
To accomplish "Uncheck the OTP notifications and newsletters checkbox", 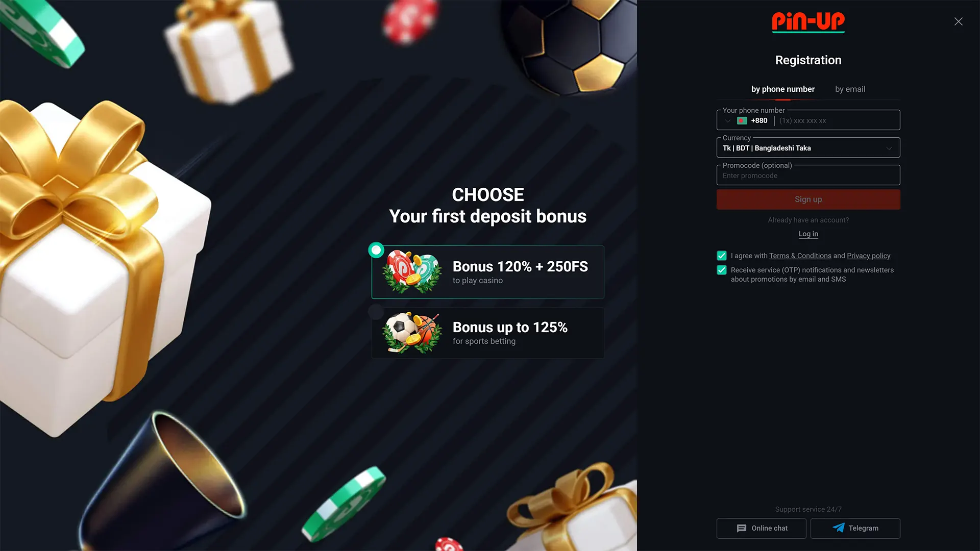I will click(x=722, y=270).
